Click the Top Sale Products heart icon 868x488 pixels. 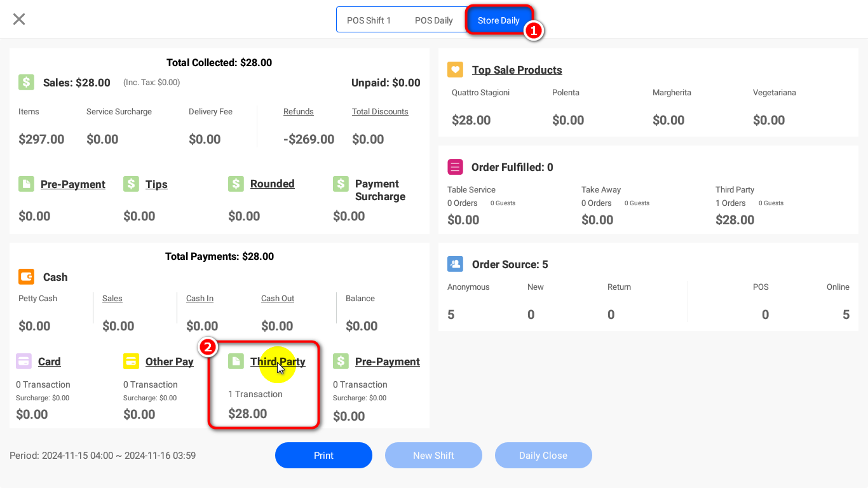coord(455,69)
